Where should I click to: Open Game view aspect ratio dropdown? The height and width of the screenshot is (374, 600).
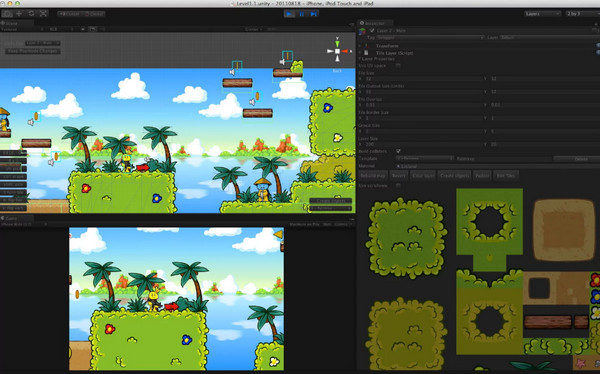coord(24,224)
